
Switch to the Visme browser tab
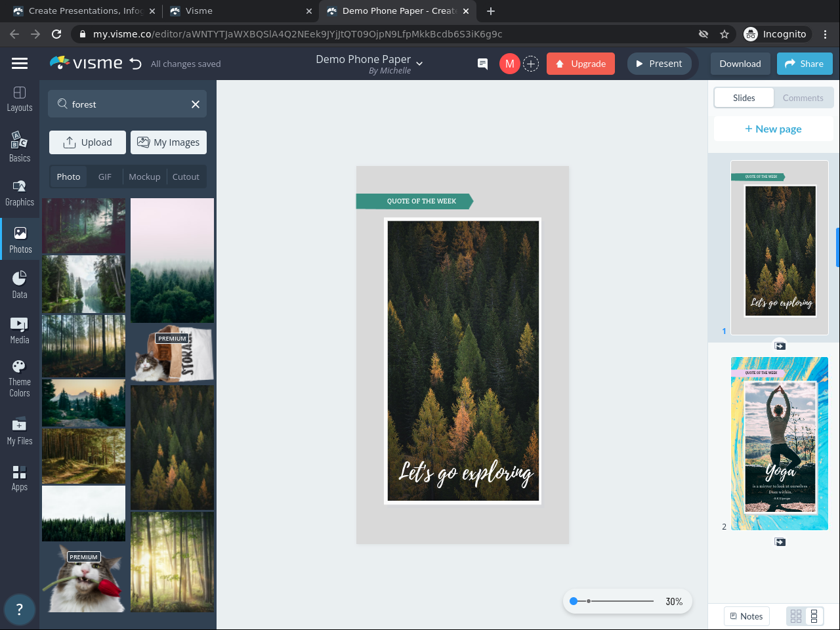(239, 11)
